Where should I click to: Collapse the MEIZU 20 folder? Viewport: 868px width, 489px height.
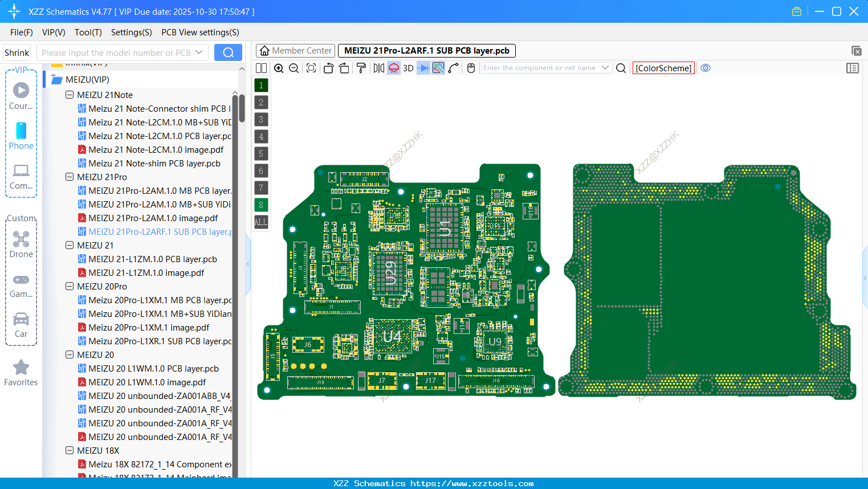point(69,354)
